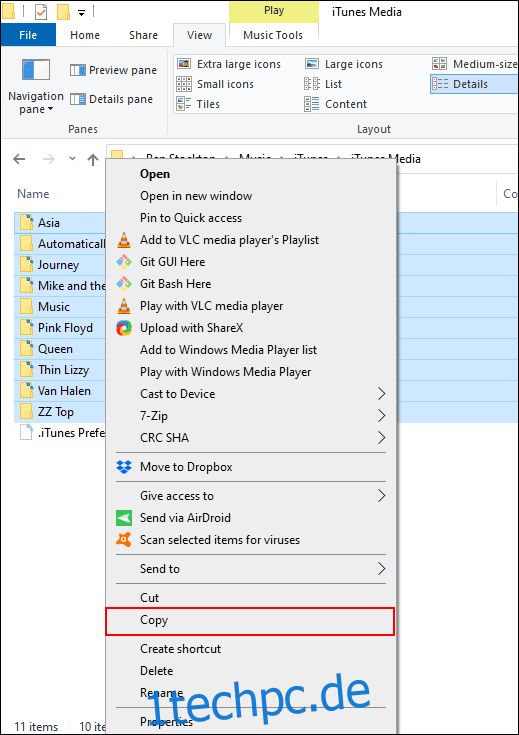This screenshot has height=735, width=519.
Task: Click Add to Windows Media Player list
Action: pyautogui.click(x=251, y=350)
